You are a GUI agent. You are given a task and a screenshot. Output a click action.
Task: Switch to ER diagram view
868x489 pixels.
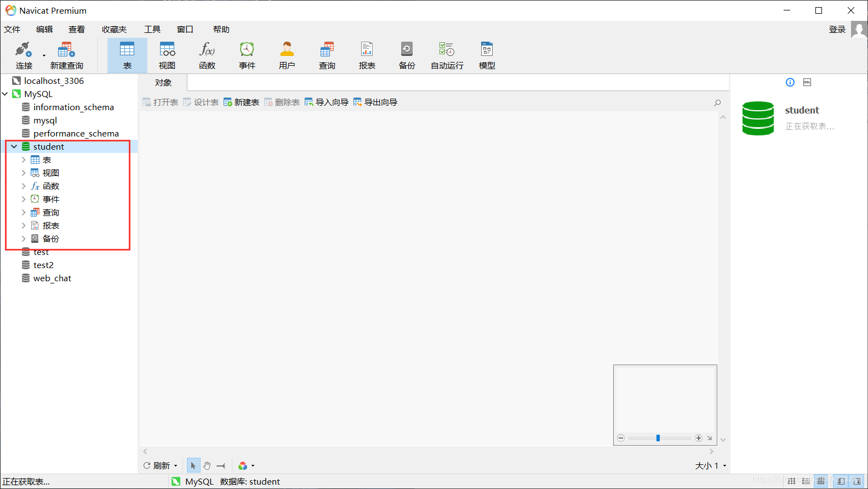821,481
